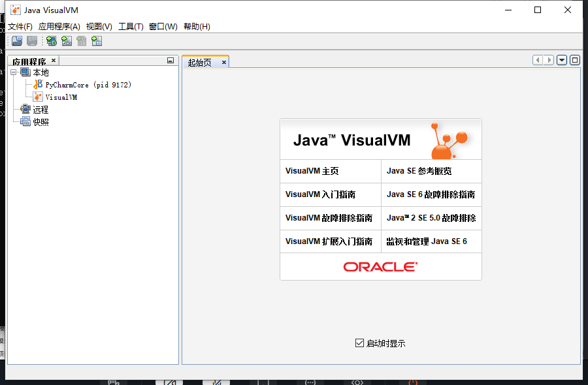Screen dimensions: 588x385
Task: Open the 工具(T) menu
Action: coord(131,27)
